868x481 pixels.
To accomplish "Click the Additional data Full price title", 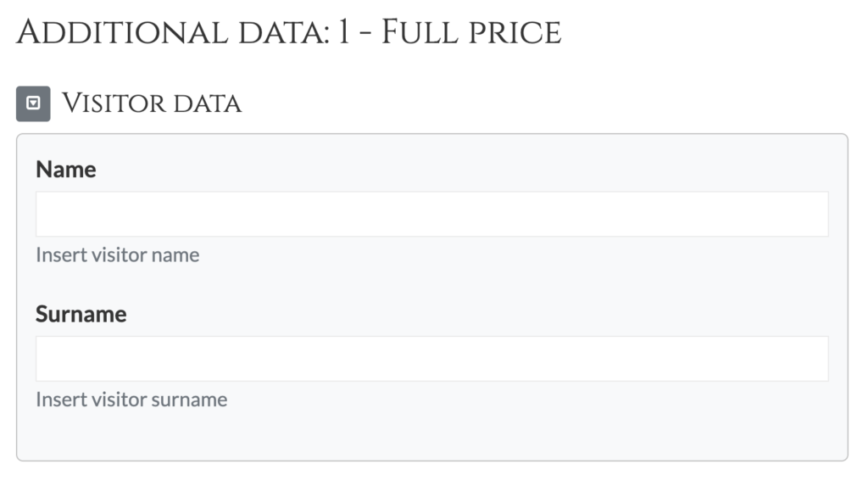I will click(x=289, y=33).
